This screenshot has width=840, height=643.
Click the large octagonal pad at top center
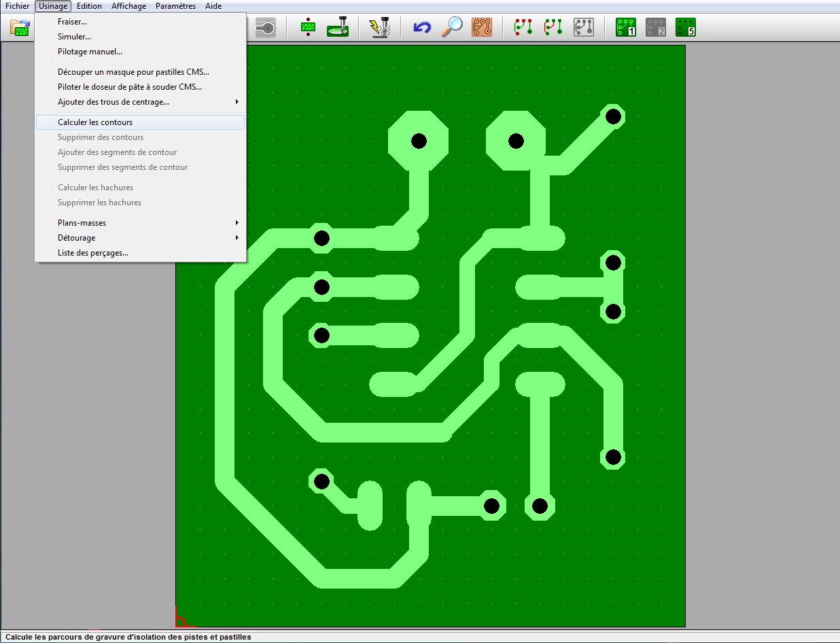[418, 141]
